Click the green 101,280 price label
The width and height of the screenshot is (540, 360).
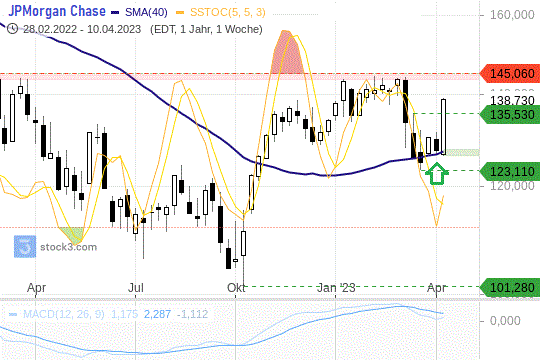510,287
